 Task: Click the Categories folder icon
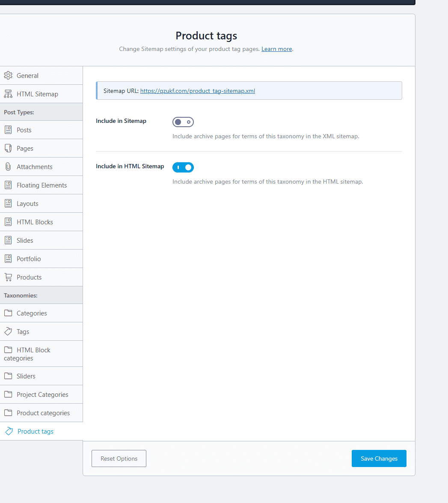8,313
